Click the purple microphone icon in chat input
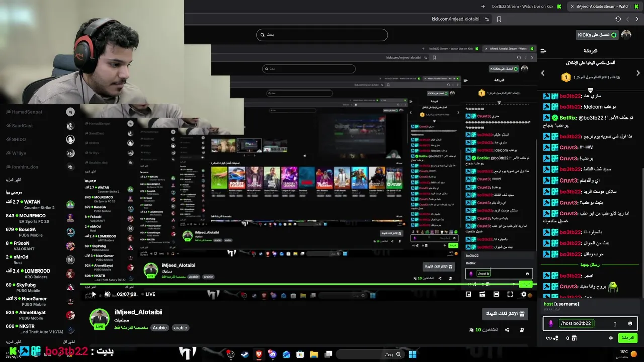Screen dimensions: 644x362 [x=551, y=323]
